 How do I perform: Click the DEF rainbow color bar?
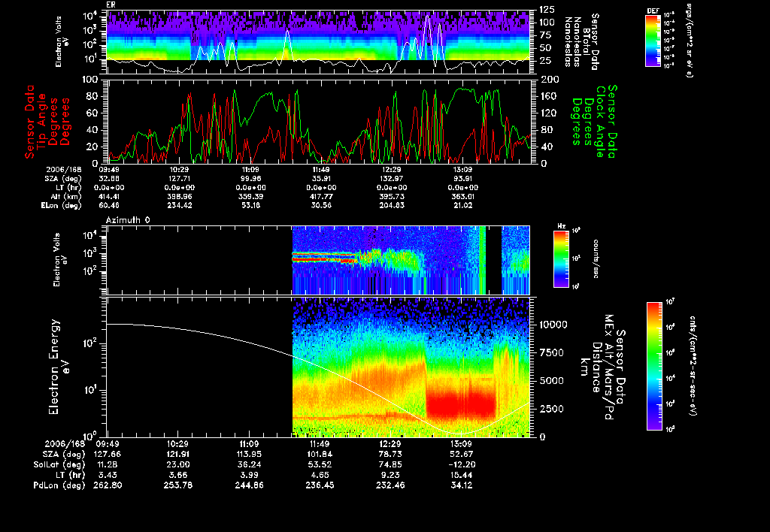[653, 41]
